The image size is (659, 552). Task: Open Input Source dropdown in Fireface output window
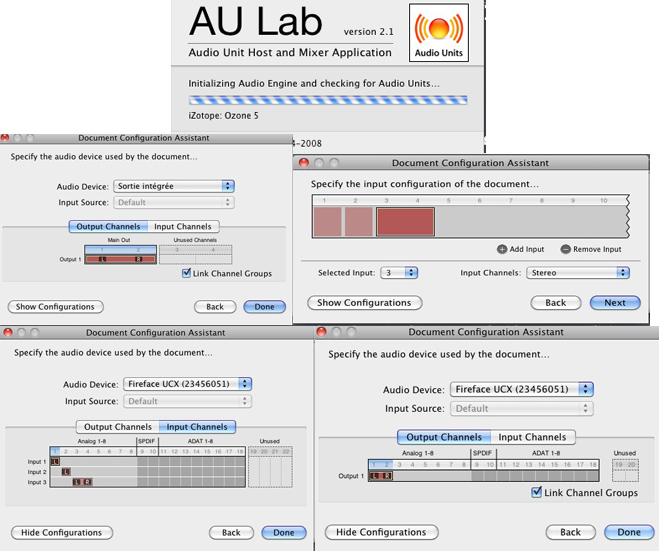522,409
